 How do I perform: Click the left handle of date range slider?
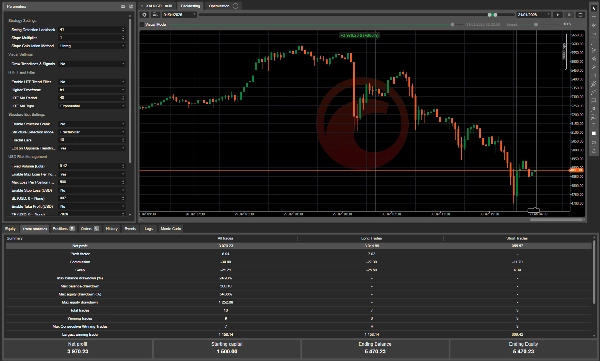489,15
